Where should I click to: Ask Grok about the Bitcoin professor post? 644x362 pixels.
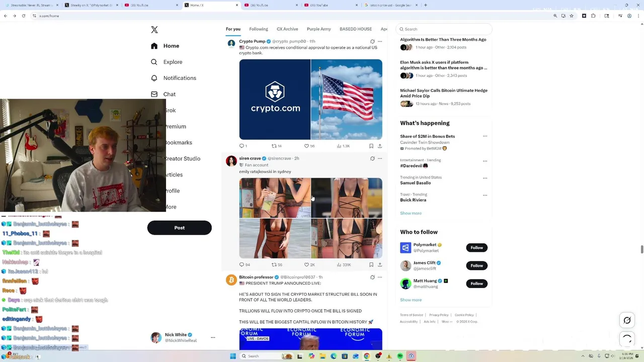coord(372,277)
